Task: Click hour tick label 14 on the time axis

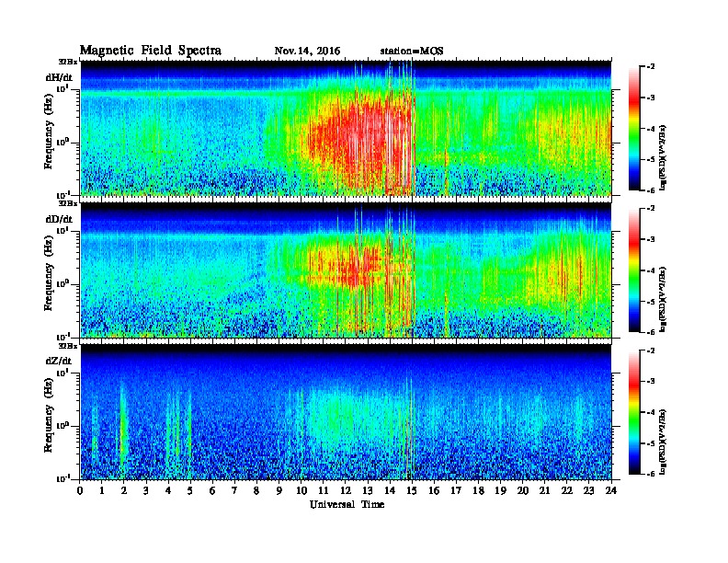Action: (390, 491)
